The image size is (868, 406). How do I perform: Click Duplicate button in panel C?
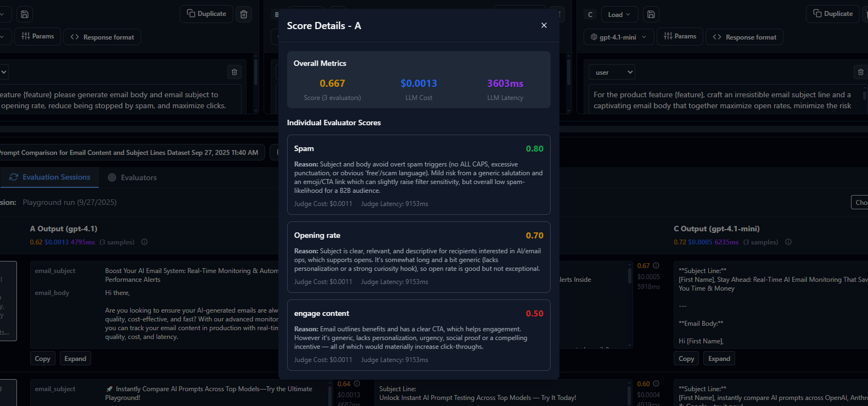833,14
